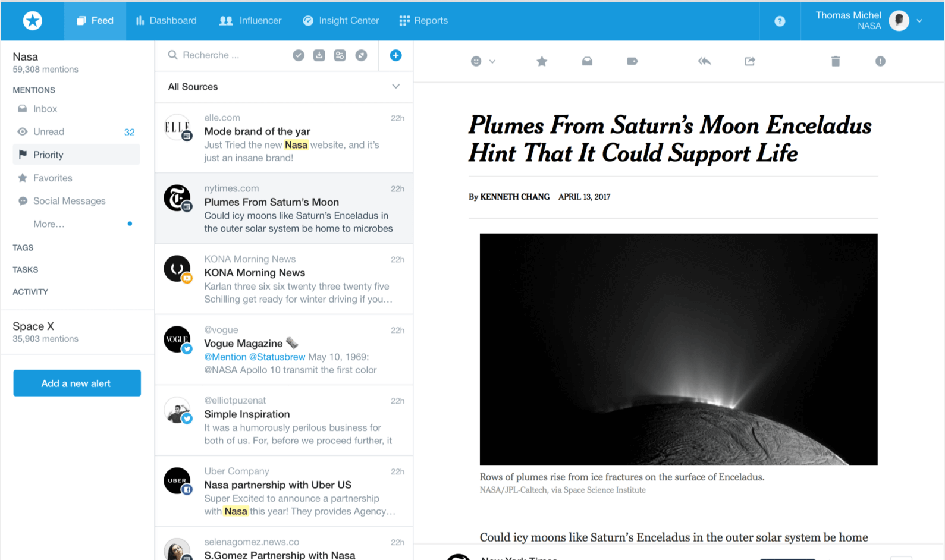Expand the sentiment dropdown chevron

pyautogui.click(x=492, y=61)
